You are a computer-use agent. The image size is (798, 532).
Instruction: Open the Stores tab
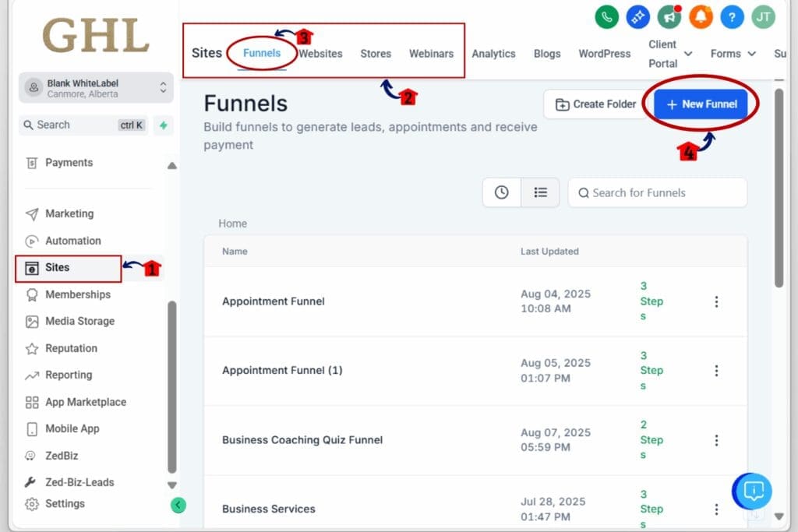pyautogui.click(x=376, y=54)
